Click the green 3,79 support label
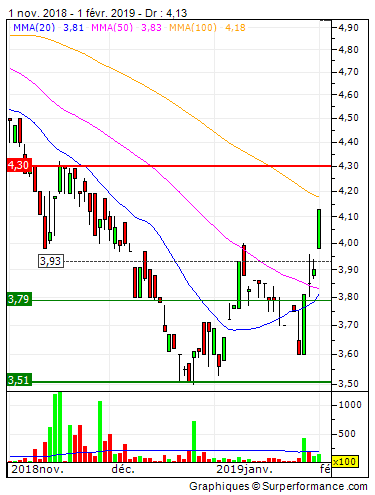The image size is (375, 495). [x=19, y=299]
